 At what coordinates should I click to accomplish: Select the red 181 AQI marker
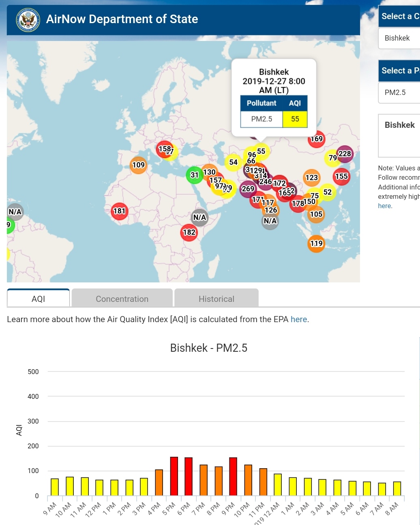[119, 211]
